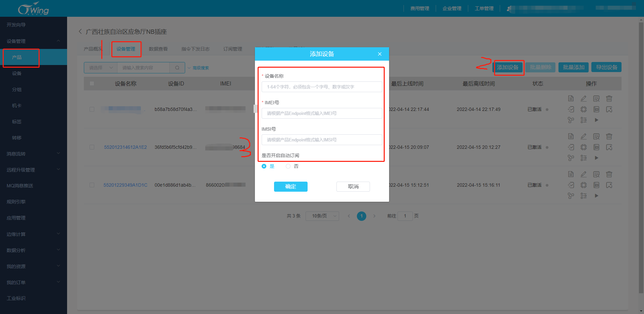Switch to the 数据查看 tab

point(158,49)
